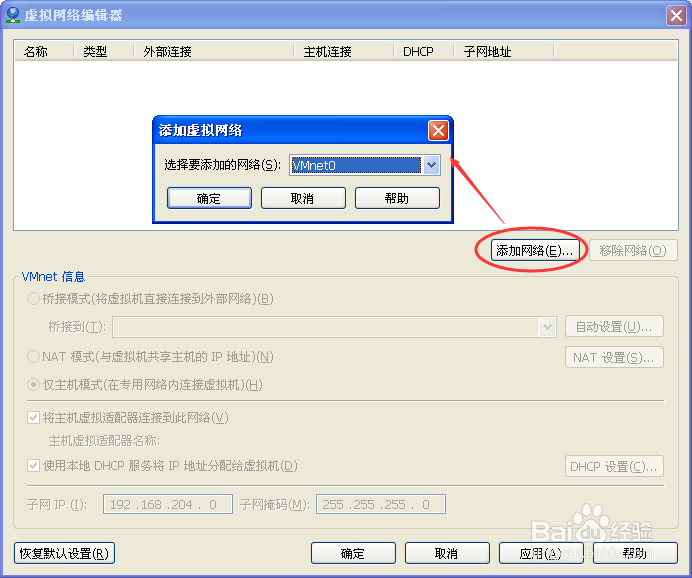
Task: Click 恢复默认设置(R) button
Action: point(64,553)
